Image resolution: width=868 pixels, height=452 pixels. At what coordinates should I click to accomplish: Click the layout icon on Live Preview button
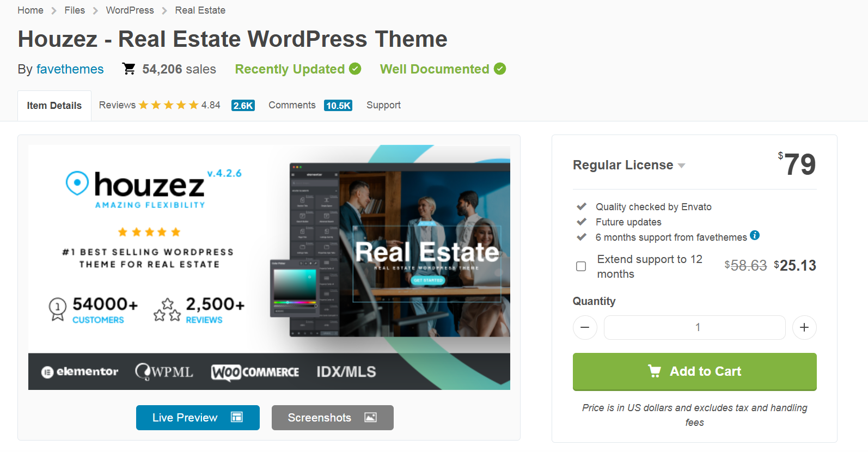click(237, 417)
